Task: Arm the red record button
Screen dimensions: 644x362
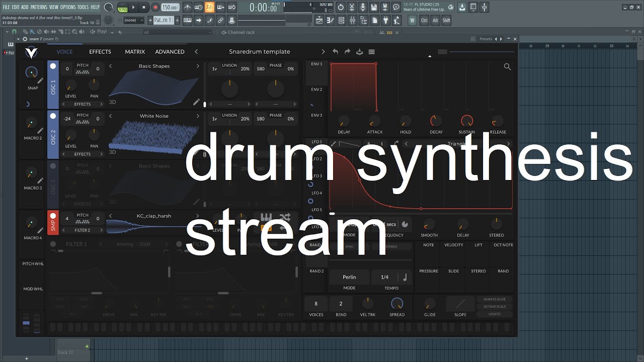Action: 155,7
